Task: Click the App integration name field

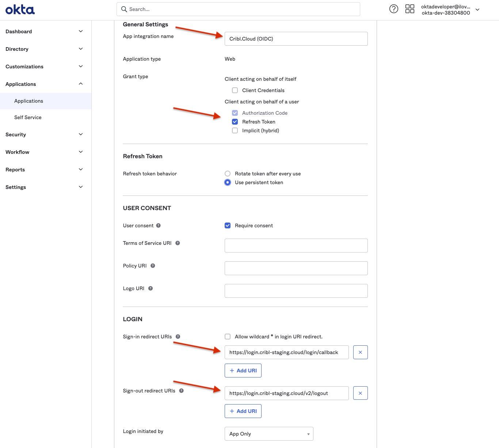Action: (x=296, y=39)
